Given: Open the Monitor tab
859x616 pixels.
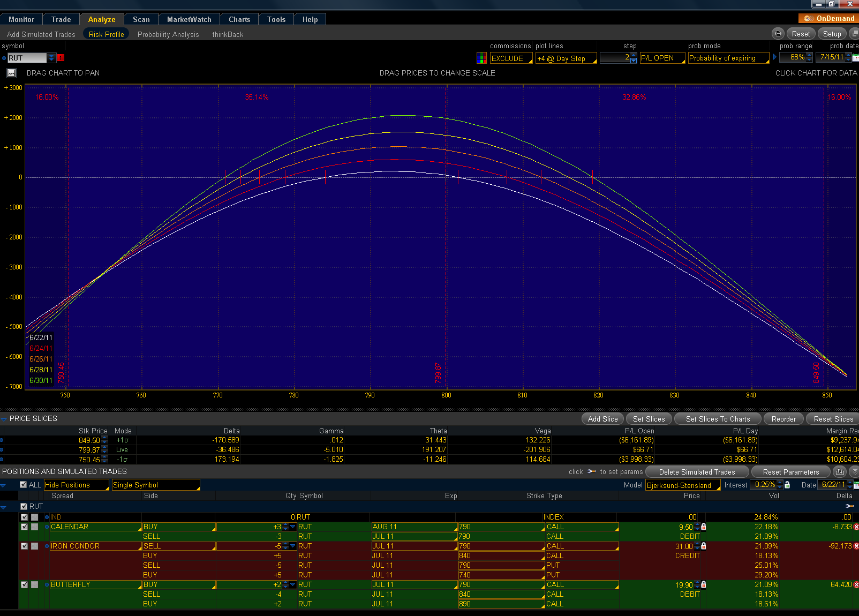Looking at the screenshot, I should coord(21,19).
